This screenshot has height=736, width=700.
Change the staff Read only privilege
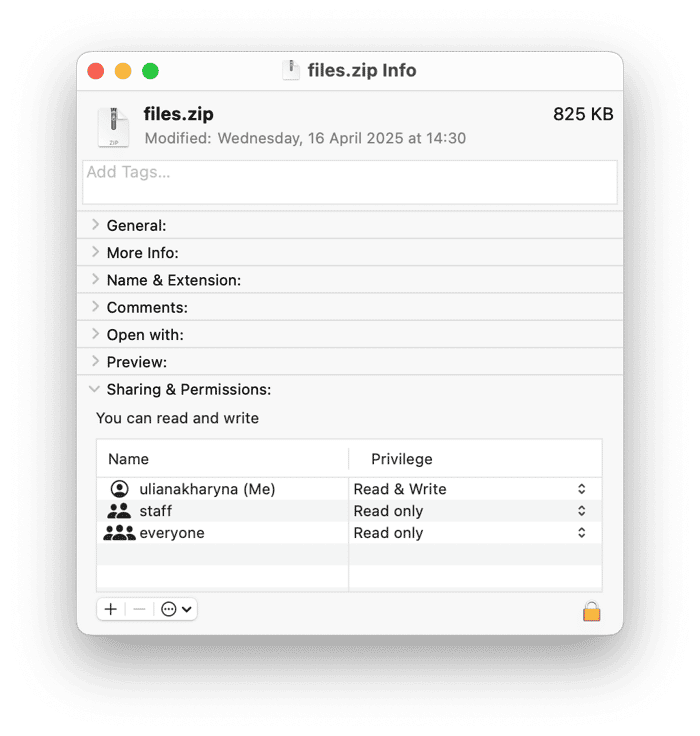(x=470, y=511)
